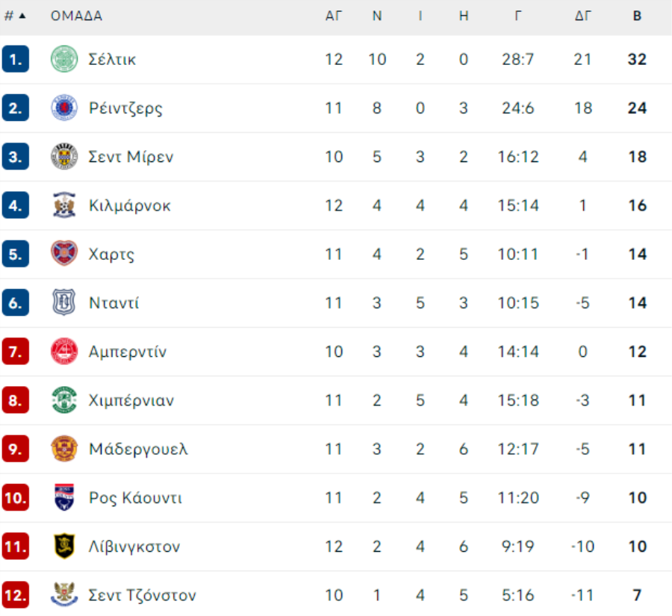Click the Motherwell club crest icon
The image size is (672, 616).
coord(64,449)
